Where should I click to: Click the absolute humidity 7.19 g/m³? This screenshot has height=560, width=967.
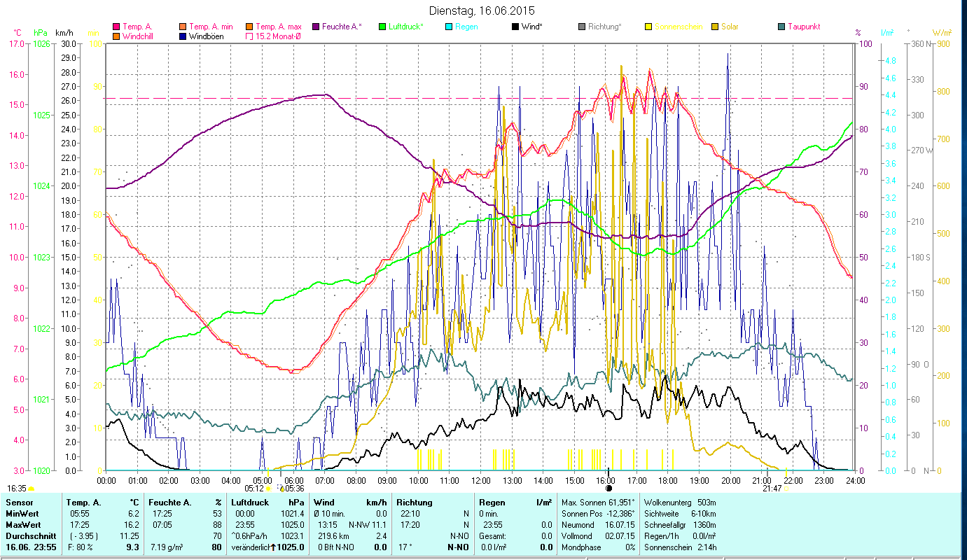[168, 547]
